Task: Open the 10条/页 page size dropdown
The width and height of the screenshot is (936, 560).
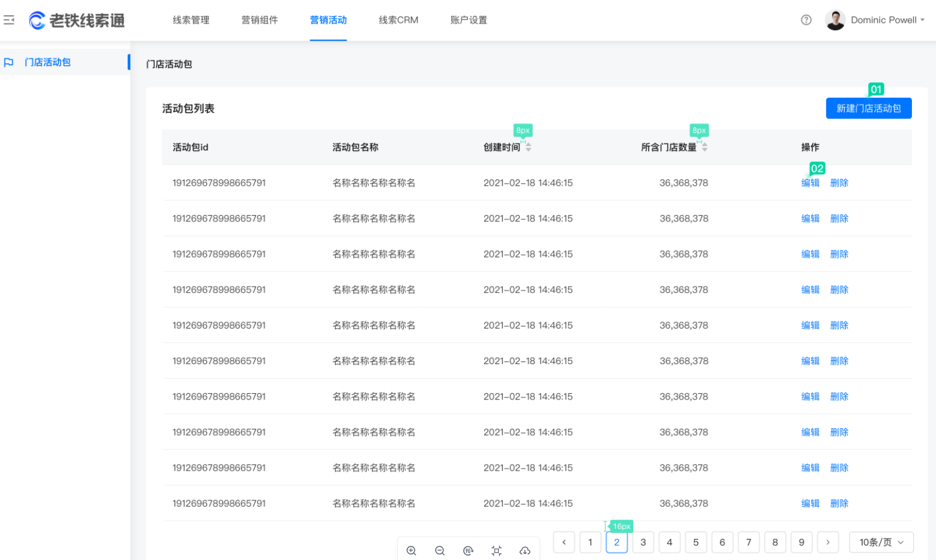Action: (x=881, y=542)
